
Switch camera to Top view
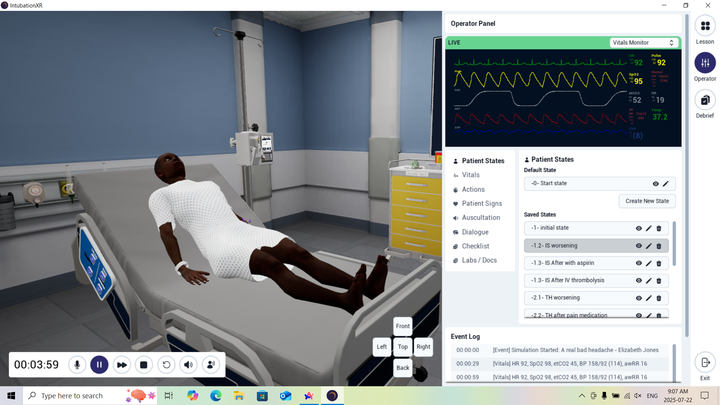(403, 347)
